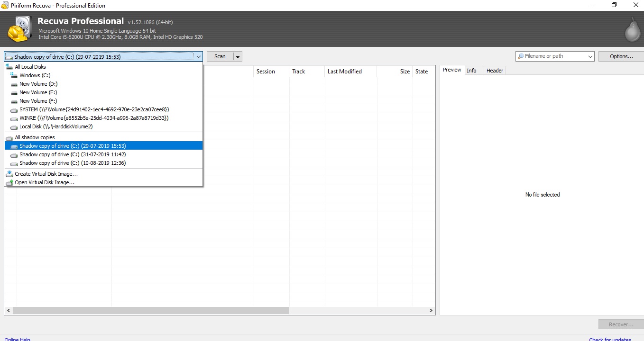Image resolution: width=644 pixels, height=341 pixels.
Task: Click the WINRE volume disk icon
Action: point(14,118)
